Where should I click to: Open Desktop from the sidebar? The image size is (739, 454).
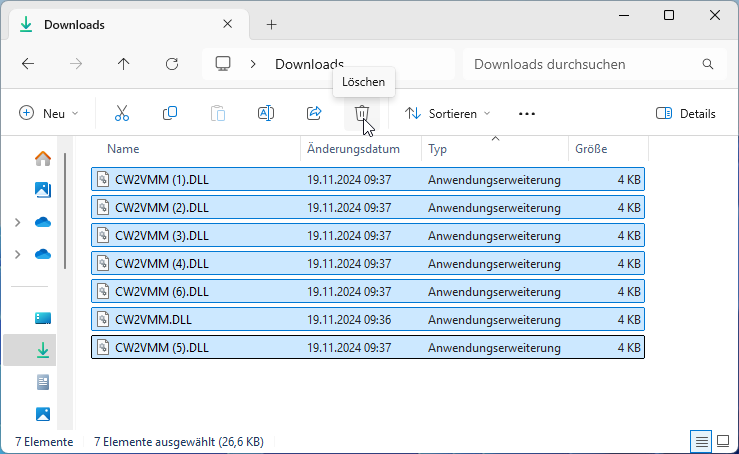[43, 318]
